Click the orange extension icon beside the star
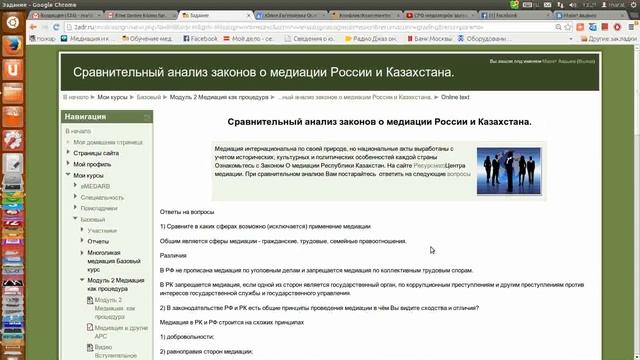The height and width of the screenshot is (360, 640). click(580, 27)
